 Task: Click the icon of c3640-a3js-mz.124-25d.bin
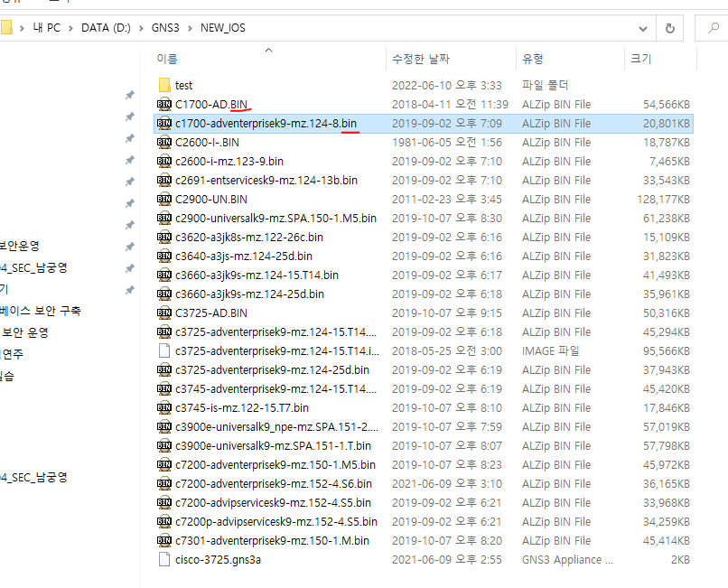[x=163, y=256]
